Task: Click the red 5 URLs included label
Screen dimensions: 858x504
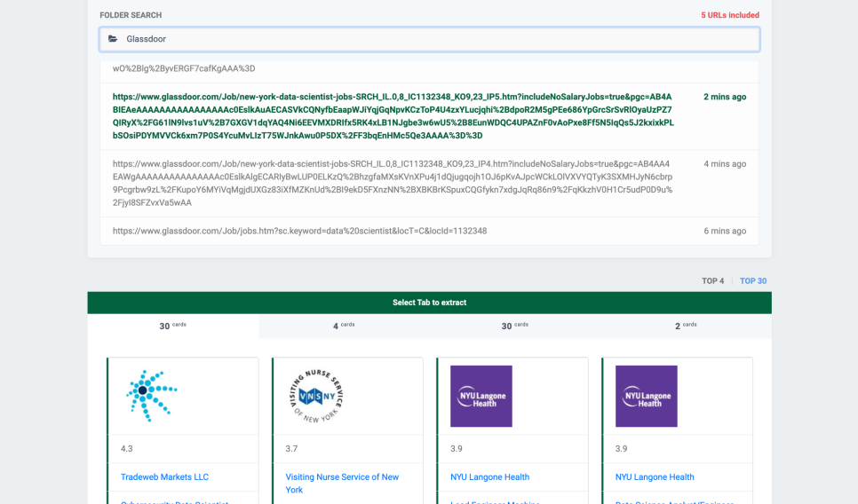Action: (729, 15)
